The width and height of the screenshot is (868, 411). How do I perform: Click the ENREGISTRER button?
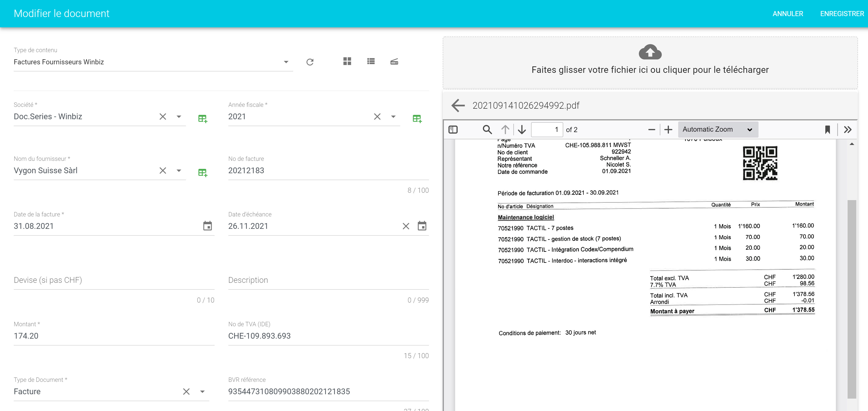click(842, 14)
